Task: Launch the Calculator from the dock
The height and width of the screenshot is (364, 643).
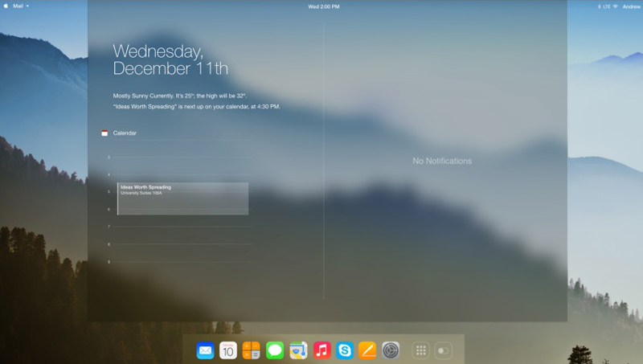Action: tap(252, 350)
